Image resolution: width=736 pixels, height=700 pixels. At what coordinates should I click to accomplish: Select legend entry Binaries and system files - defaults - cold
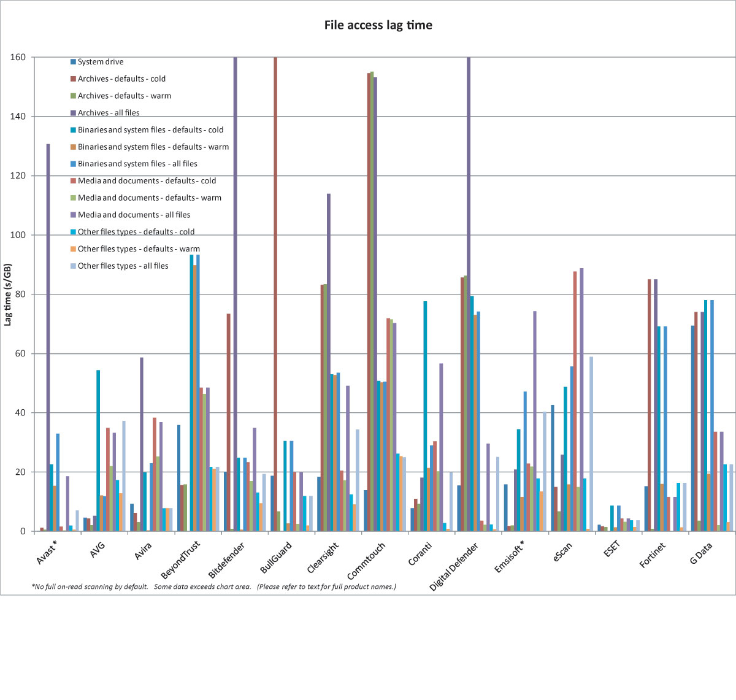pos(147,130)
